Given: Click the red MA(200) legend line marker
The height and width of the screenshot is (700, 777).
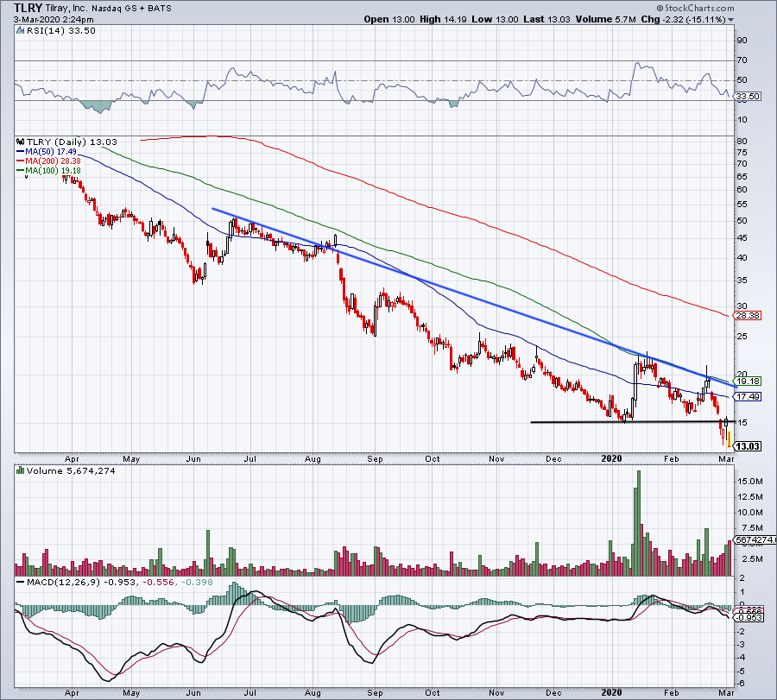Looking at the screenshot, I should pyautogui.click(x=21, y=161).
